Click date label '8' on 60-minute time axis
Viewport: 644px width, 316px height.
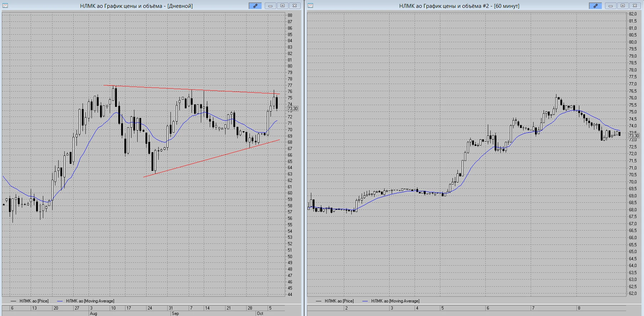coord(579,308)
